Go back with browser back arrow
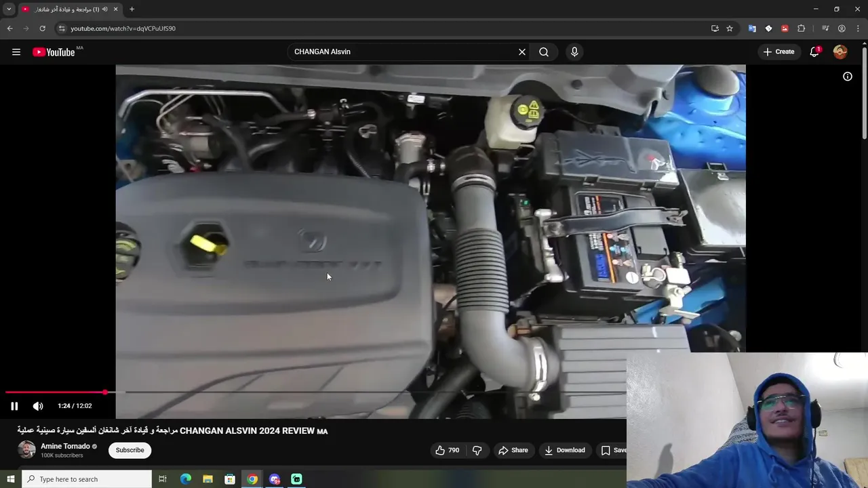This screenshot has width=868, height=488. coord(9,28)
